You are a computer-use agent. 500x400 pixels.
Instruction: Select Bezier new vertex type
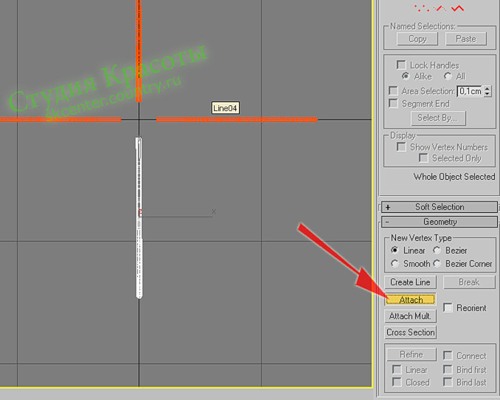pyautogui.click(x=437, y=250)
